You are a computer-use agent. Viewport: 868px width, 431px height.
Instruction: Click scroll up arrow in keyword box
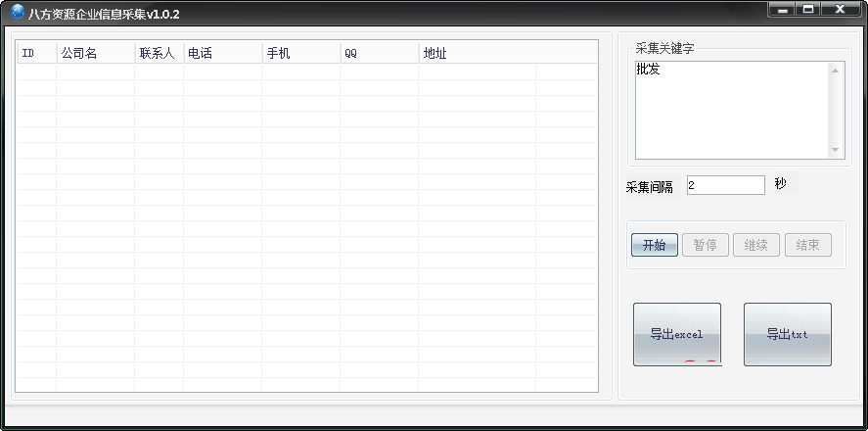[x=836, y=71]
